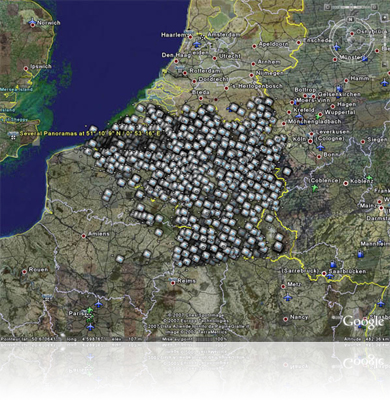Click the N north button on the compass

pyautogui.click(x=351, y=19)
